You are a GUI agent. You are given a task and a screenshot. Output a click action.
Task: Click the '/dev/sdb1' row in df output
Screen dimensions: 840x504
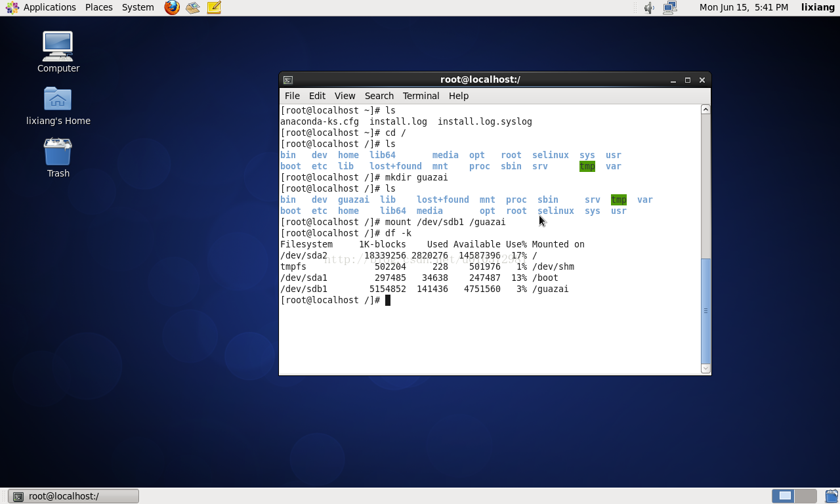(x=425, y=289)
